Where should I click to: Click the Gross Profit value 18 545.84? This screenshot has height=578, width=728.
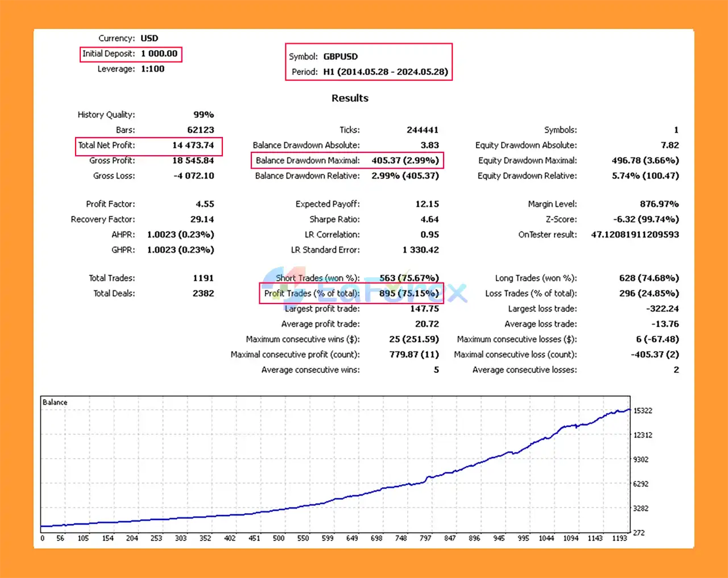193,160
